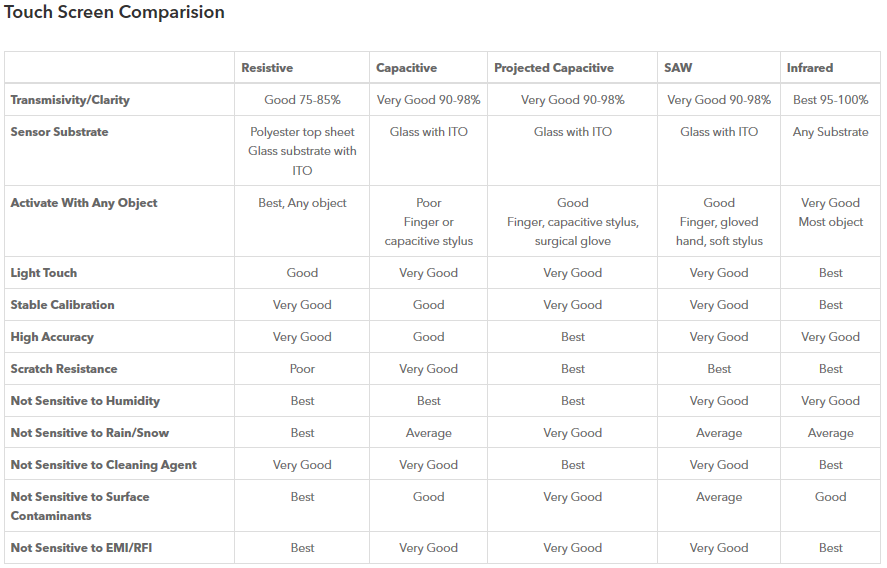
Task: Click the Stable Calibration row label
Action: [62, 305]
